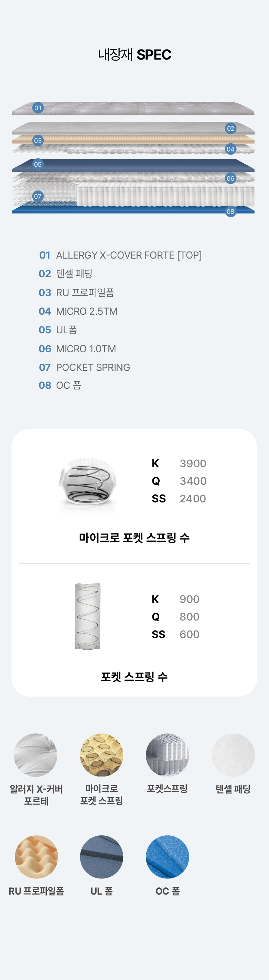
Task: Click the 04 layer number badge
Action: [x=230, y=149]
